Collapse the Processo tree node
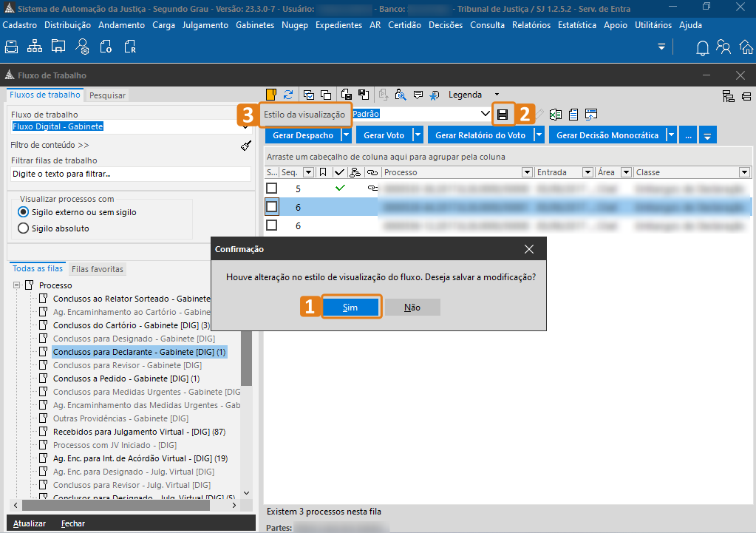The height and width of the screenshot is (533, 756). click(x=16, y=285)
